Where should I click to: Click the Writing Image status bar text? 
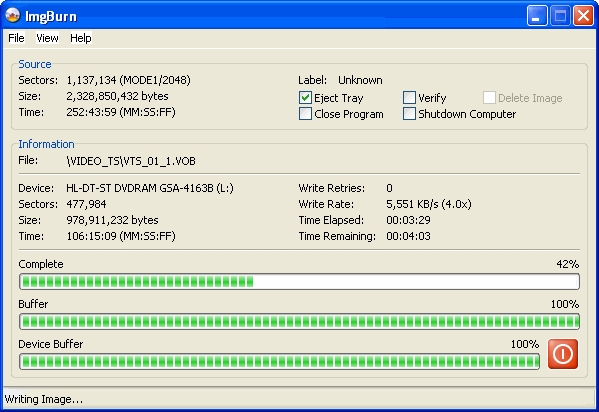click(x=44, y=399)
